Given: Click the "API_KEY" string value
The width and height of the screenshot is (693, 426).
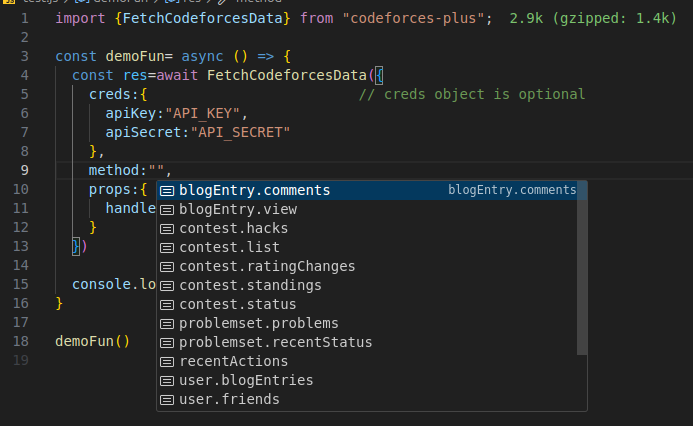Looking at the screenshot, I should pyautogui.click(x=202, y=114).
